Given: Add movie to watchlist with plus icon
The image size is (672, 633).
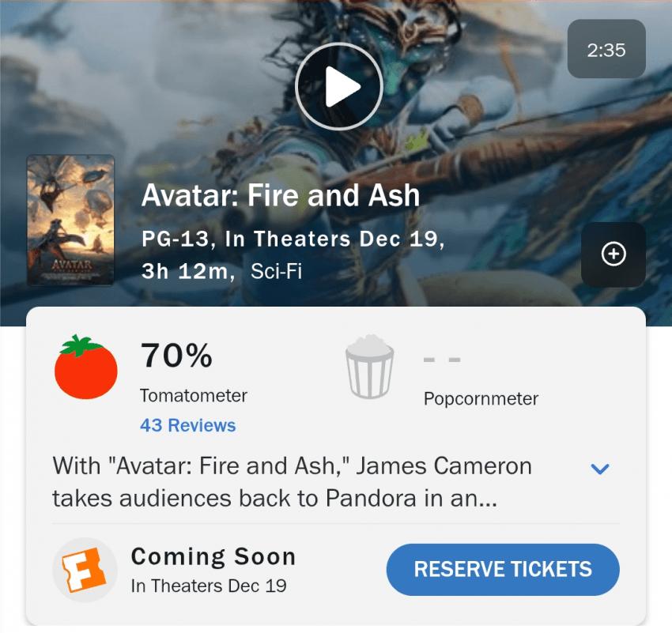Looking at the screenshot, I should [613, 254].
